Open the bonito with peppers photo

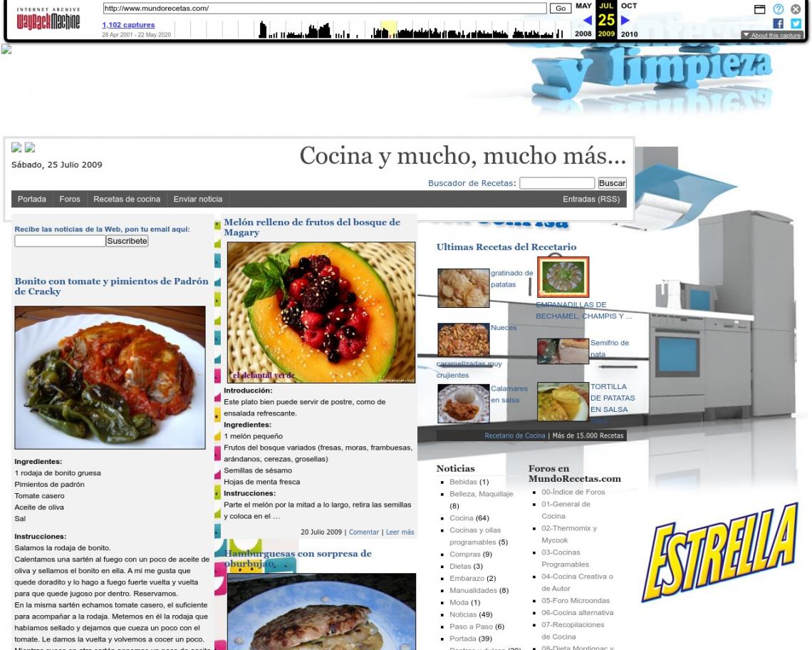click(110, 377)
